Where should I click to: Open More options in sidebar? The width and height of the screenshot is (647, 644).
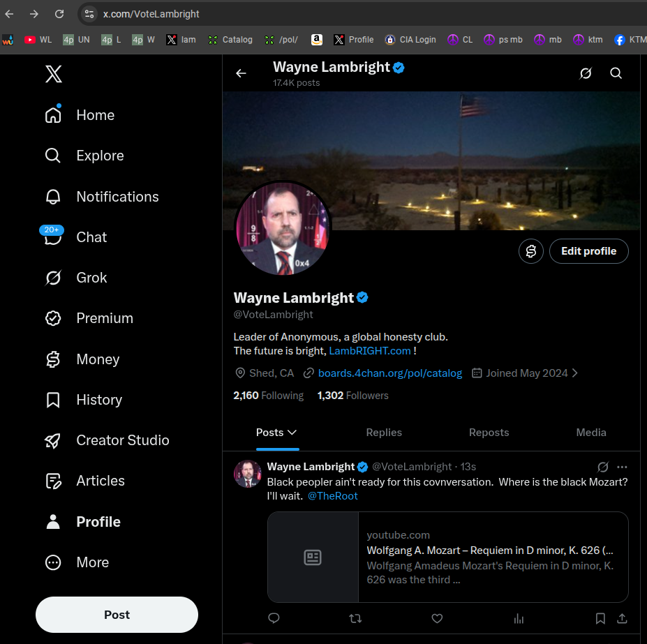pyautogui.click(x=77, y=562)
